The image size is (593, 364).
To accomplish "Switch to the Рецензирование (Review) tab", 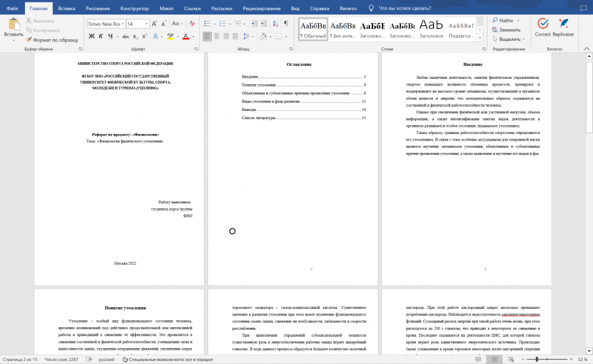I will tap(262, 8).
